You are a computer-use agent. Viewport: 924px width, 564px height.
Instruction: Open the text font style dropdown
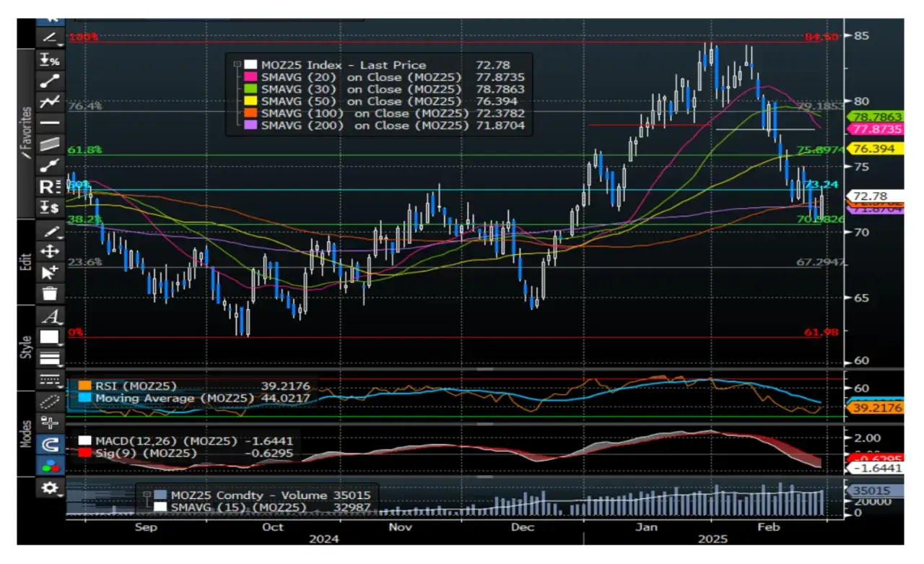[50, 316]
